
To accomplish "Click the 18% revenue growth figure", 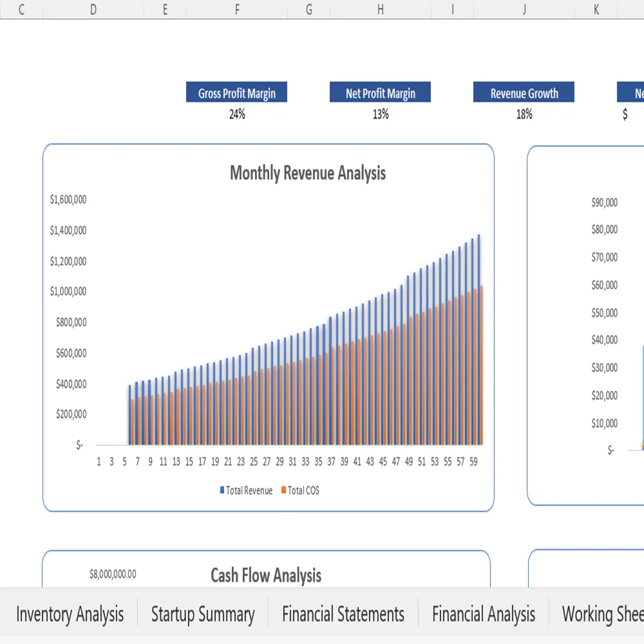I will (524, 115).
